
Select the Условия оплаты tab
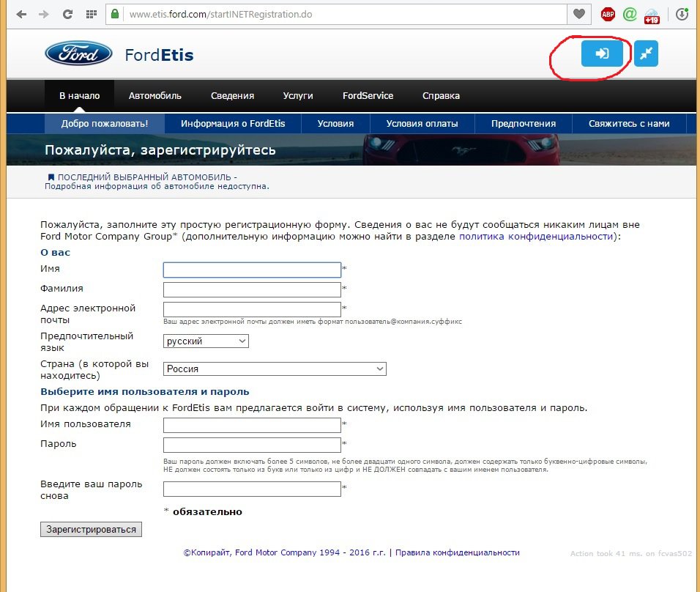pyautogui.click(x=422, y=124)
